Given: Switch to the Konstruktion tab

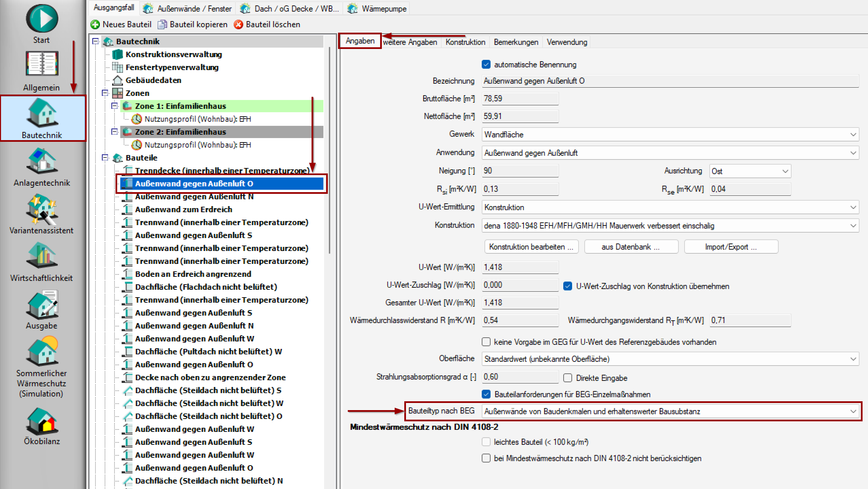Looking at the screenshot, I should [465, 42].
